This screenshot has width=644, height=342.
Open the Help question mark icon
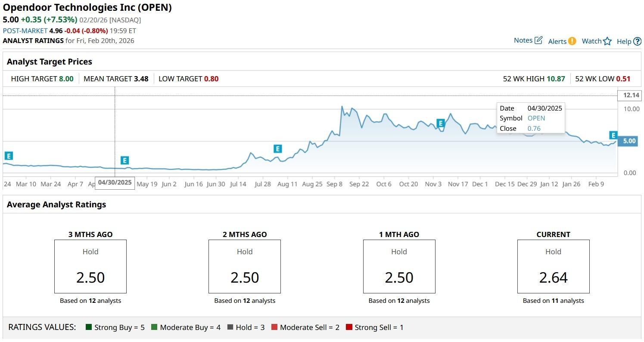pos(638,41)
